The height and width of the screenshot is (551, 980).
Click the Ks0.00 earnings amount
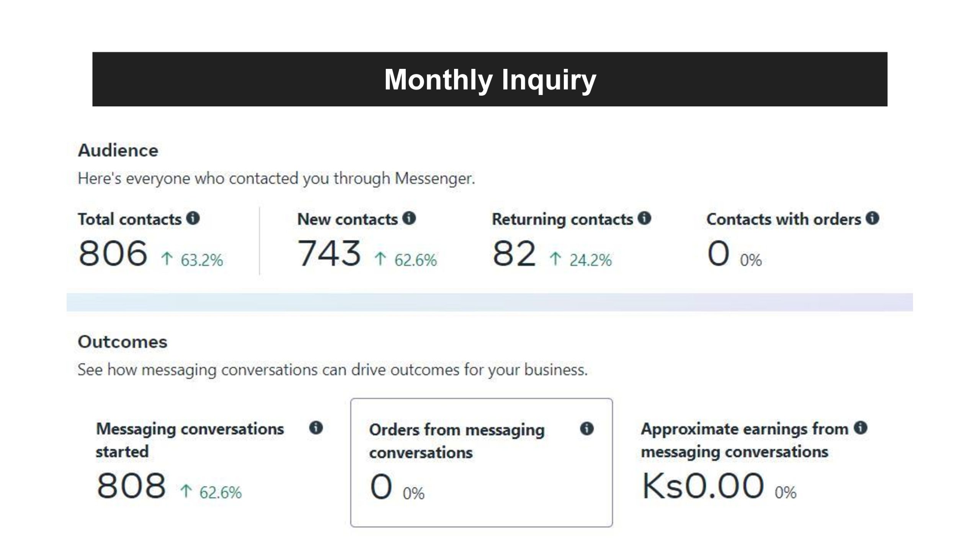pyautogui.click(x=703, y=486)
